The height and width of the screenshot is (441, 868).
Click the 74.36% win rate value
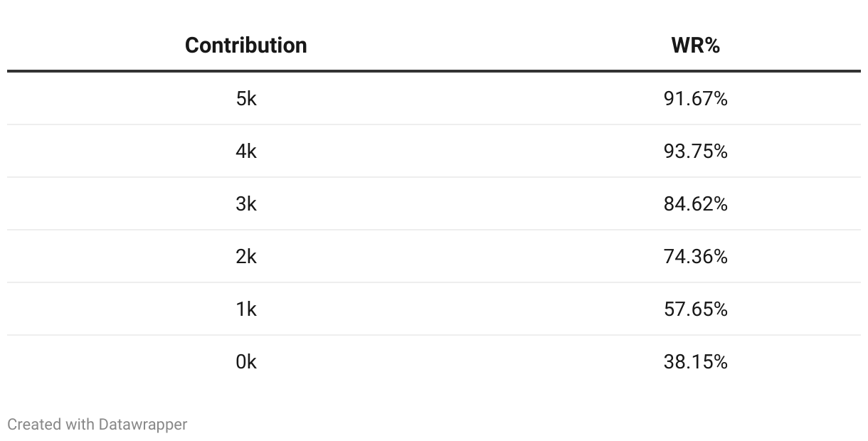695,257
